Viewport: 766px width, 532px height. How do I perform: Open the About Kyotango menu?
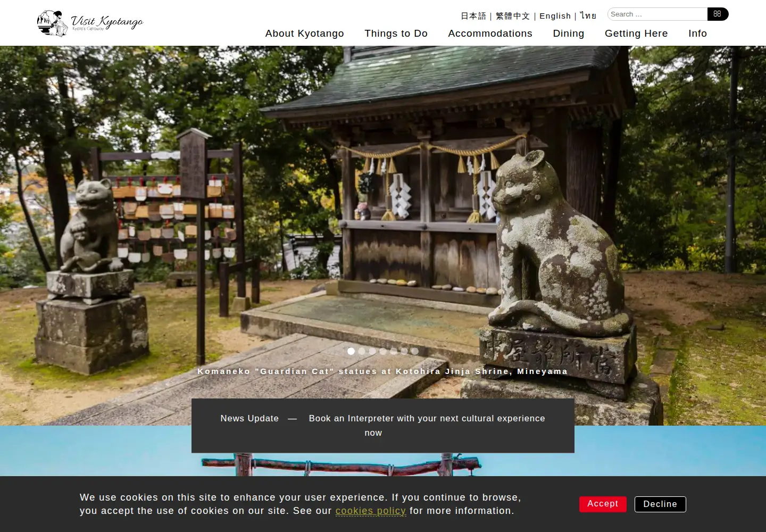(x=305, y=34)
